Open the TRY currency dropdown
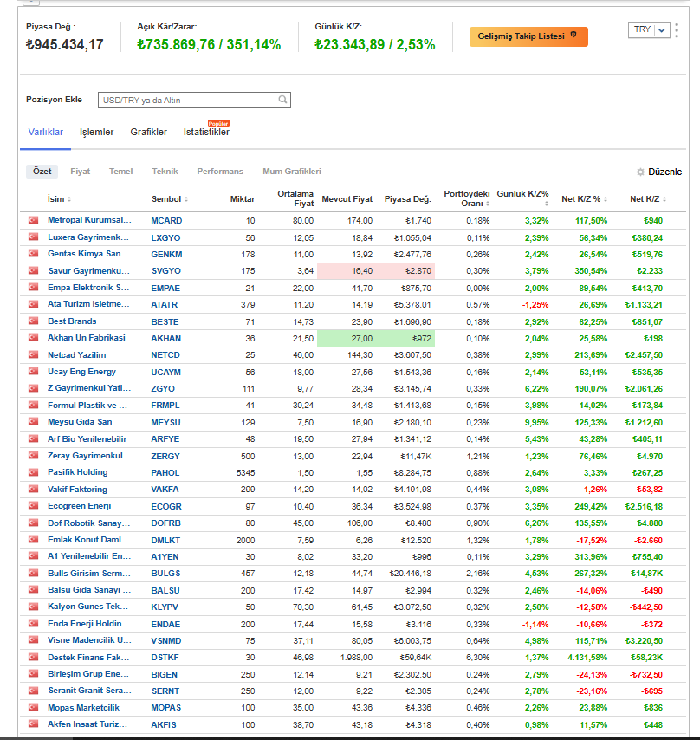The height and width of the screenshot is (740, 700). pos(649,29)
